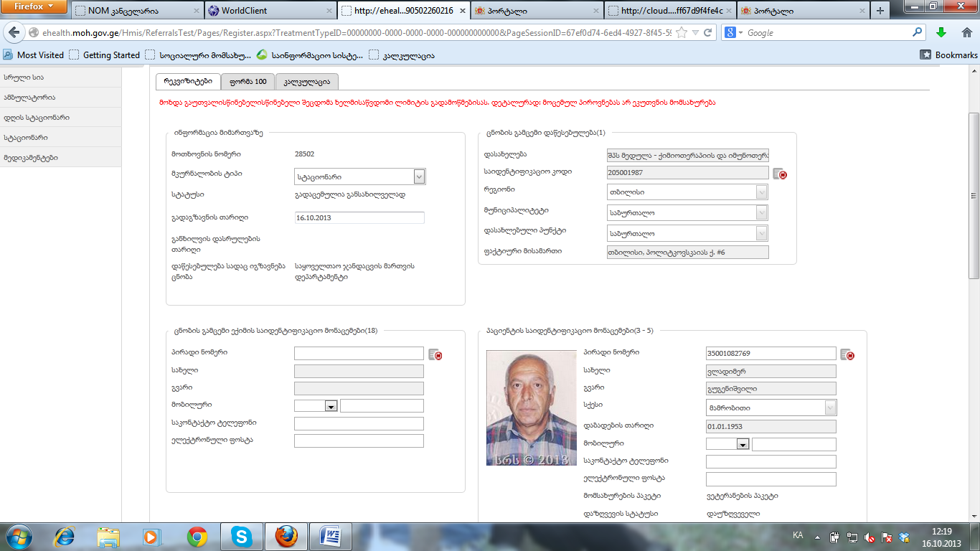Open მედიკამენტები in the left sidebar
This screenshot has height=551, width=980.
31,158
